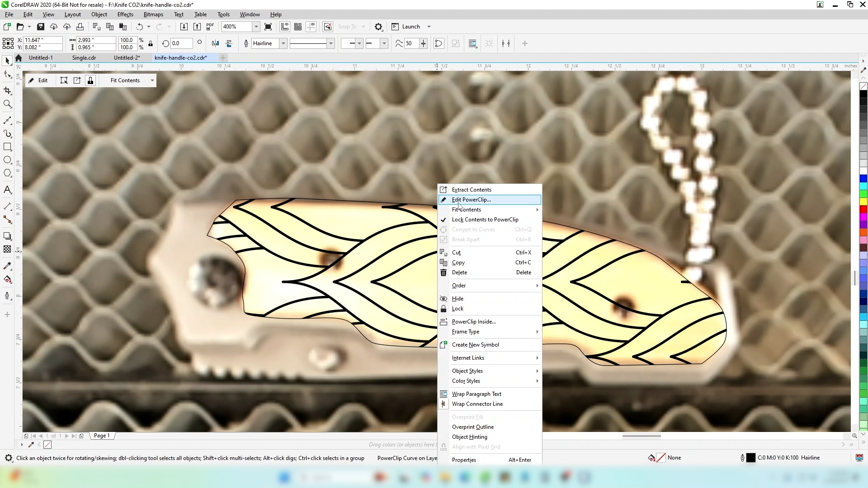Switch to the Single.cdr document tab
This screenshot has width=868, height=488.
[84, 58]
